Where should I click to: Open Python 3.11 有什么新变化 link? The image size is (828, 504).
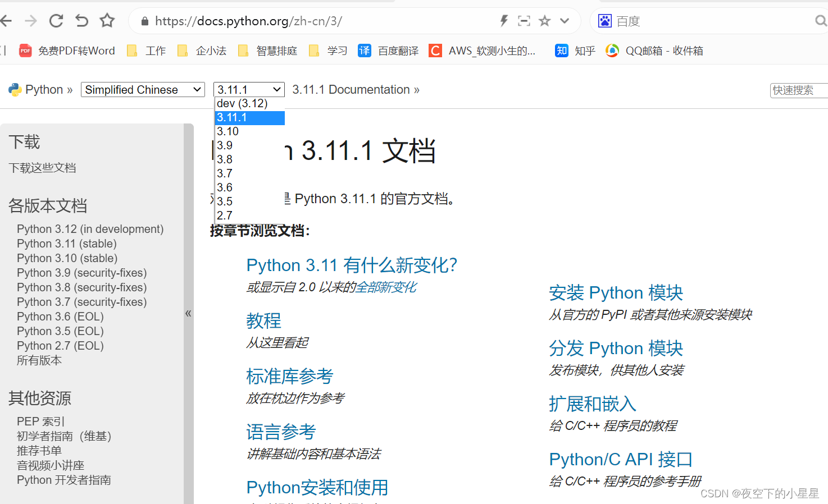click(352, 265)
